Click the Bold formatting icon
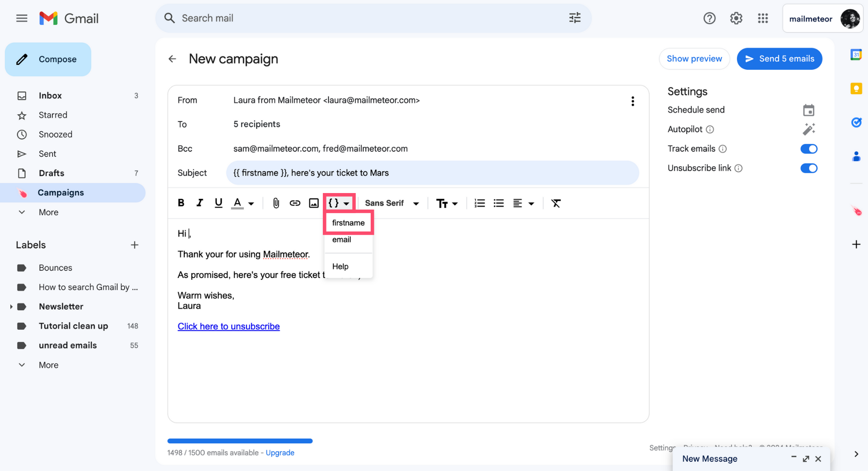This screenshot has width=868, height=471. click(x=181, y=203)
